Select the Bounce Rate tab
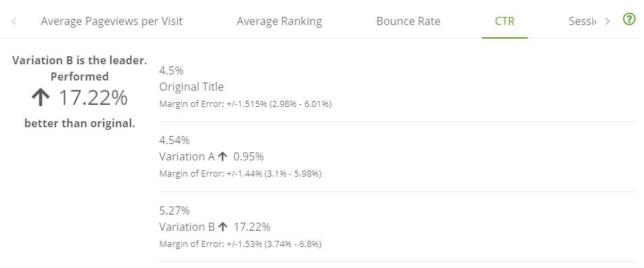The height and width of the screenshot is (268, 644). coord(409,21)
